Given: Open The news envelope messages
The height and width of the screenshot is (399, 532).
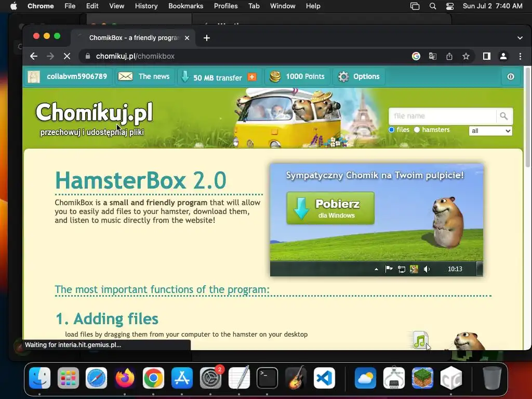Looking at the screenshot, I should (x=144, y=77).
